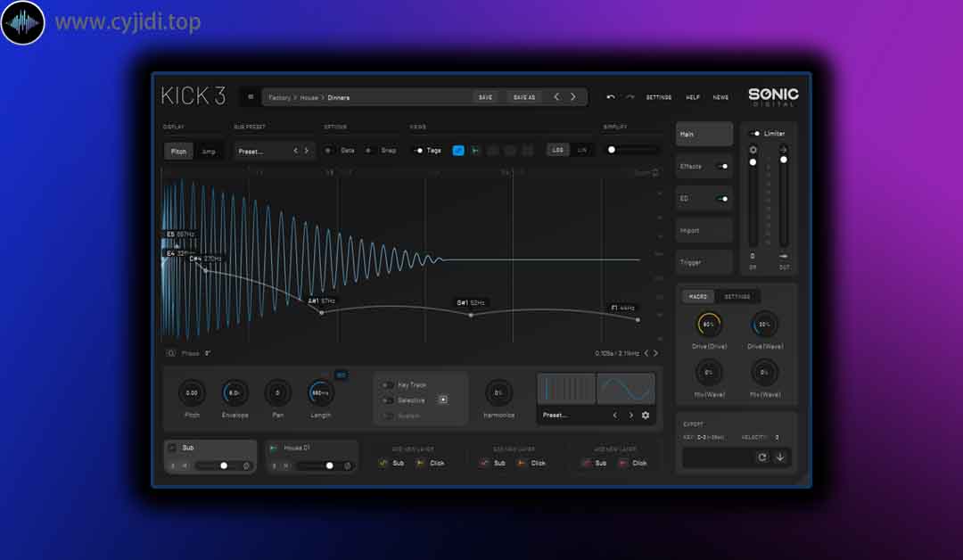Refresh the export preview
This screenshot has height=560, width=963.
click(x=762, y=457)
